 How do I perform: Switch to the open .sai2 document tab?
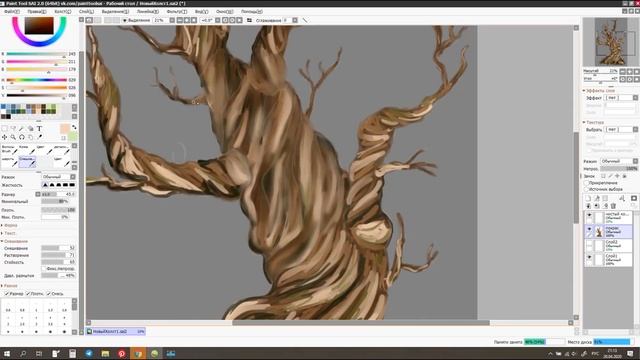tap(116, 332)
